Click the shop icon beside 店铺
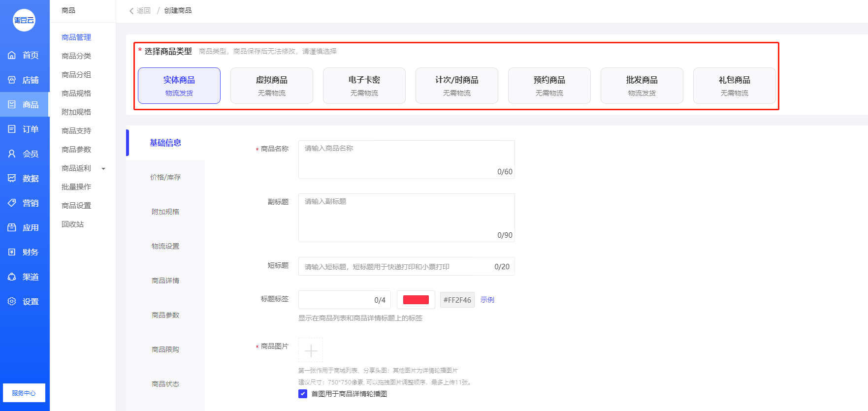The width and height of the screenshot is (868, 411). click(x=12, y=80)
